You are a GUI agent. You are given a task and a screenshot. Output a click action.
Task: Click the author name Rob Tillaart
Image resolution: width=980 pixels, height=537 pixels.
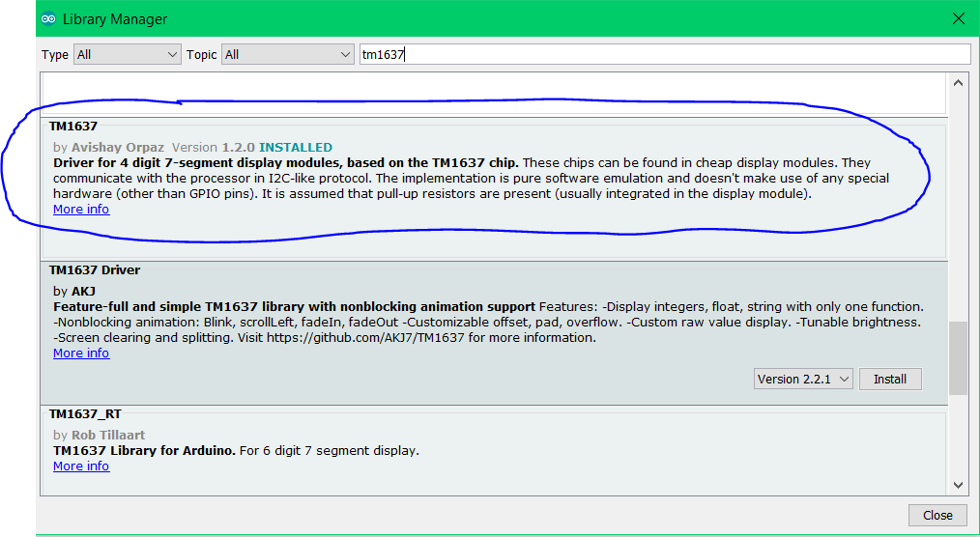coord(108,436)
